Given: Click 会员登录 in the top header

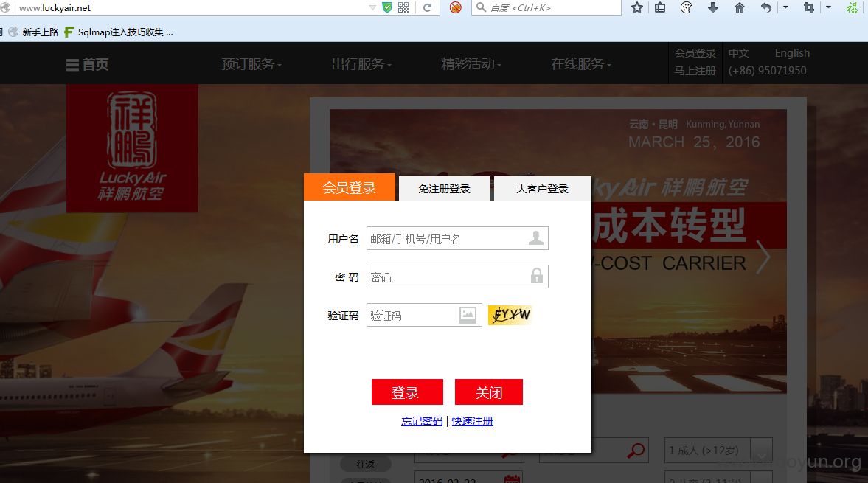Looking at the screenshot, I should (x=695, y=53).
